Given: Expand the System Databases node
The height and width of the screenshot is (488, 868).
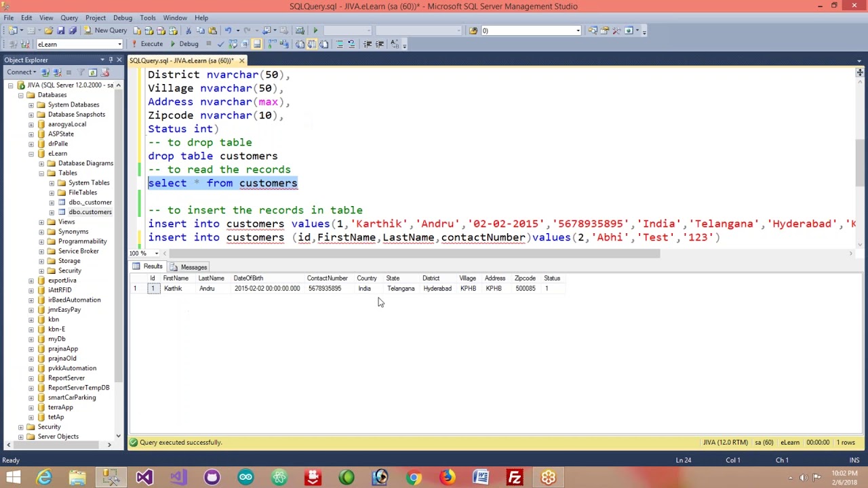Looking at the screenshot, I should click(x=31, y=104).
